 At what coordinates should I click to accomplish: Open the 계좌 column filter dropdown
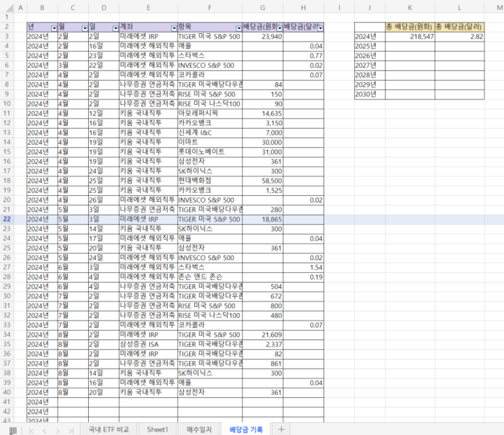174,28
